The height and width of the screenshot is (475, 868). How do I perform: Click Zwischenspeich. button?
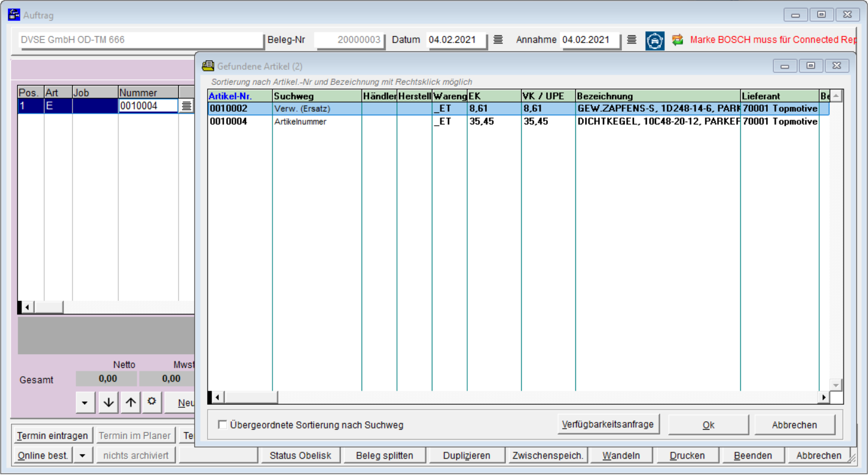pos(549,455)
